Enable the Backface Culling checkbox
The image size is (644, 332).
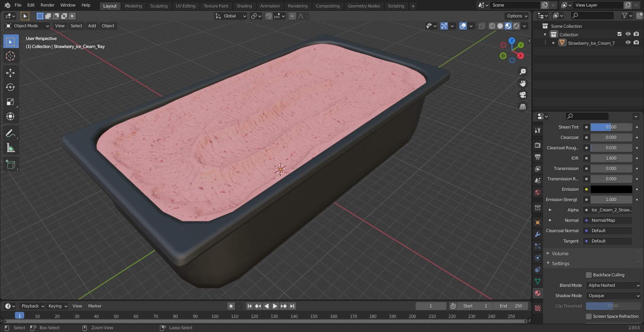(x=589, y=275)
